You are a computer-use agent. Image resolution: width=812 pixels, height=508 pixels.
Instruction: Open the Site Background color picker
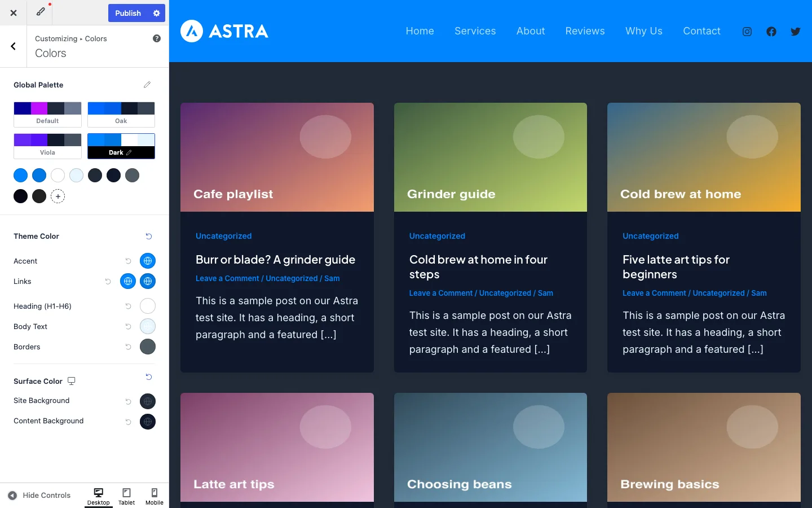pos(148,401)
